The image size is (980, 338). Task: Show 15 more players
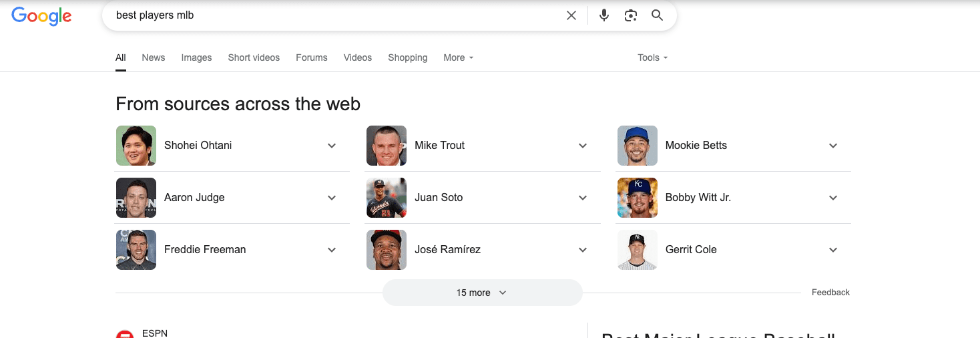point(482,293)
